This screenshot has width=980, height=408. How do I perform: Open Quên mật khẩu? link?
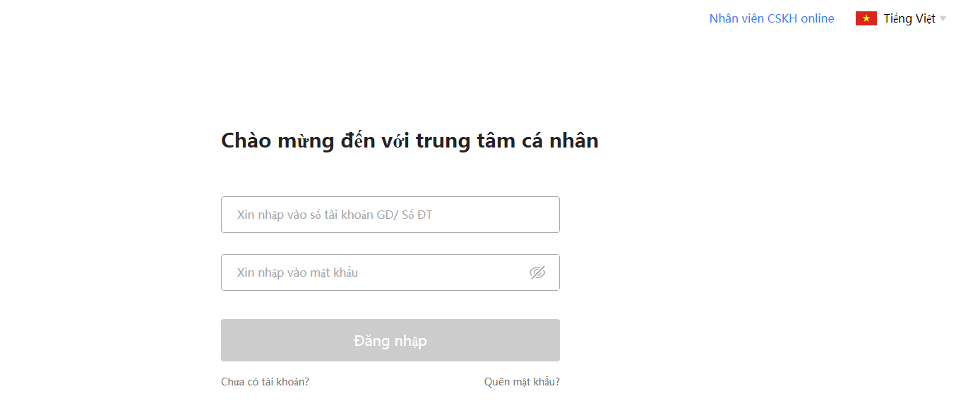tap(522, 382)
